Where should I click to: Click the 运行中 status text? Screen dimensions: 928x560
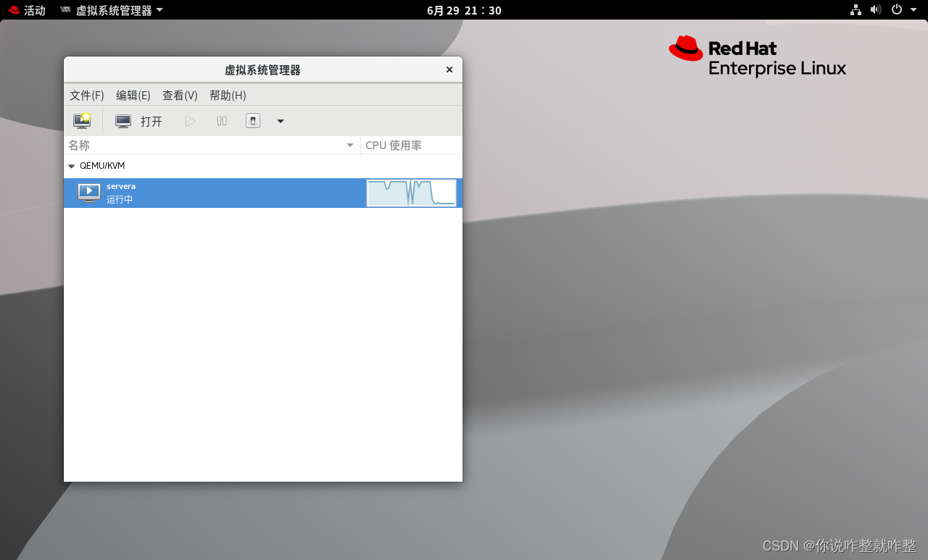[120, 199]
